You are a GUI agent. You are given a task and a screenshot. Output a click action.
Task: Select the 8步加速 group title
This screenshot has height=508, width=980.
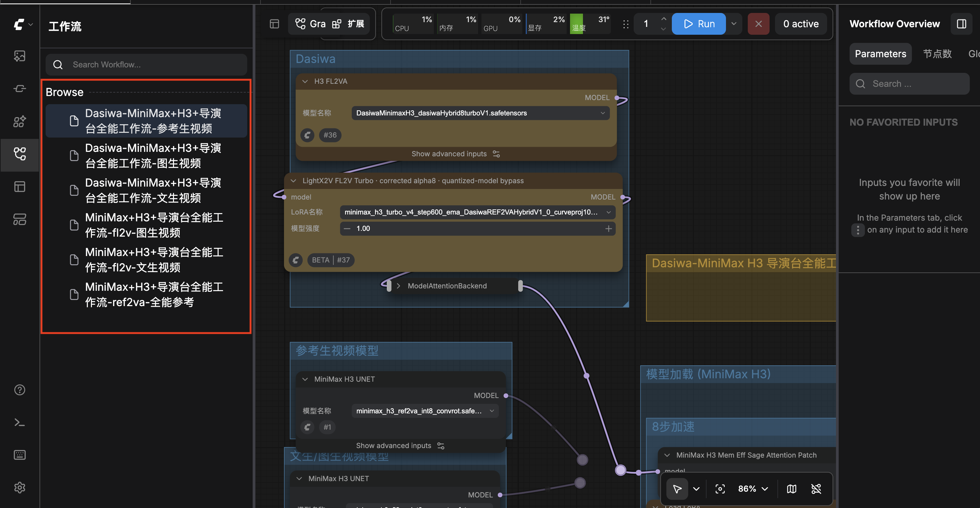[674, 427]
